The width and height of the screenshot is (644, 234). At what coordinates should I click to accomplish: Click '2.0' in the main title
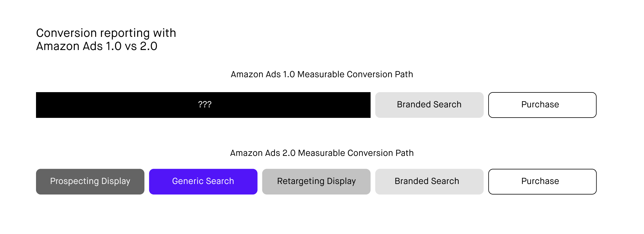pyautogui.click(x=149, y=46)
